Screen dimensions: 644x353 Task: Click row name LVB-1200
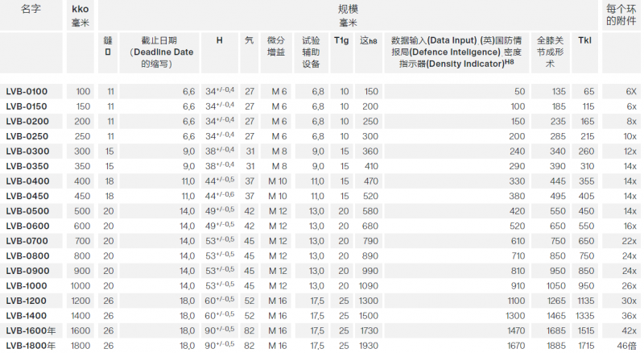pos(27,301)
